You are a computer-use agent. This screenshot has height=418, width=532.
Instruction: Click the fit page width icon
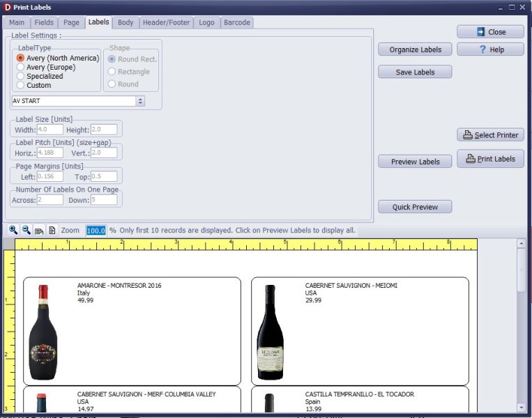[39, 230]
